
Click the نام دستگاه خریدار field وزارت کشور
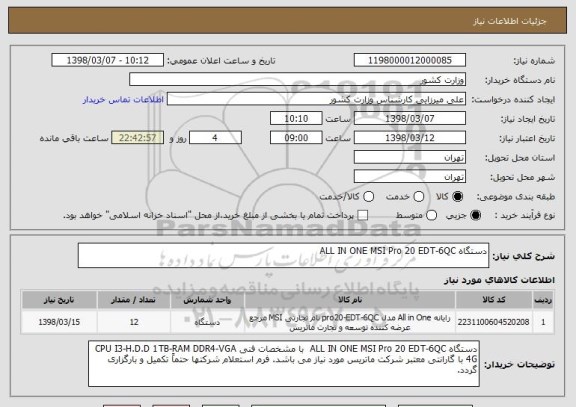pyautogui.click(x=298, y=80)
